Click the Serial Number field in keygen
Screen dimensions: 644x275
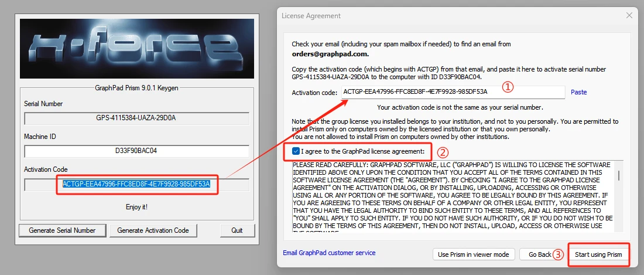click(137, 118)
